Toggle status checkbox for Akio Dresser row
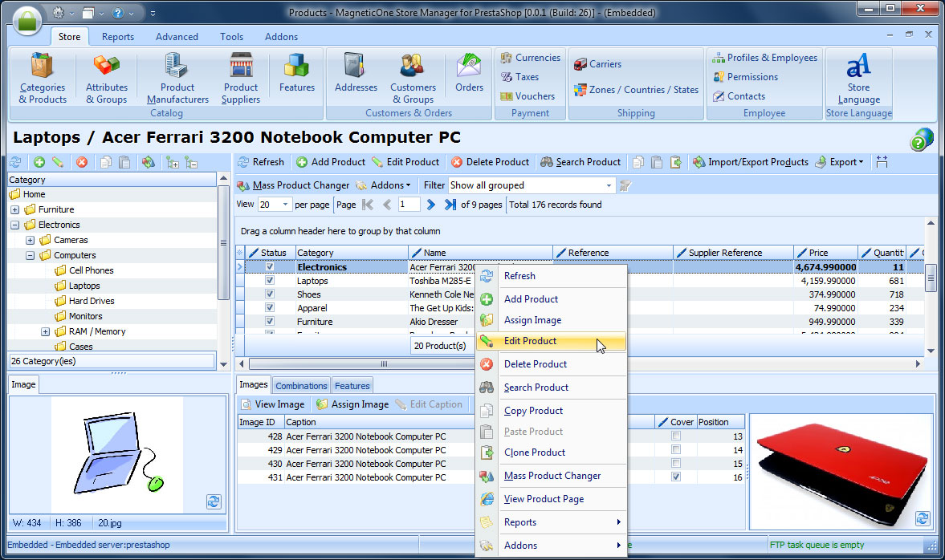The image size is (945, 560). click(270, 322)
